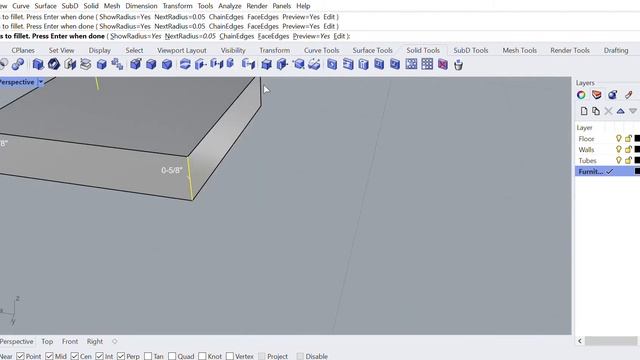Click the Layers panel scroll-left arrow
Screen dimensions: 640x360
580,340
